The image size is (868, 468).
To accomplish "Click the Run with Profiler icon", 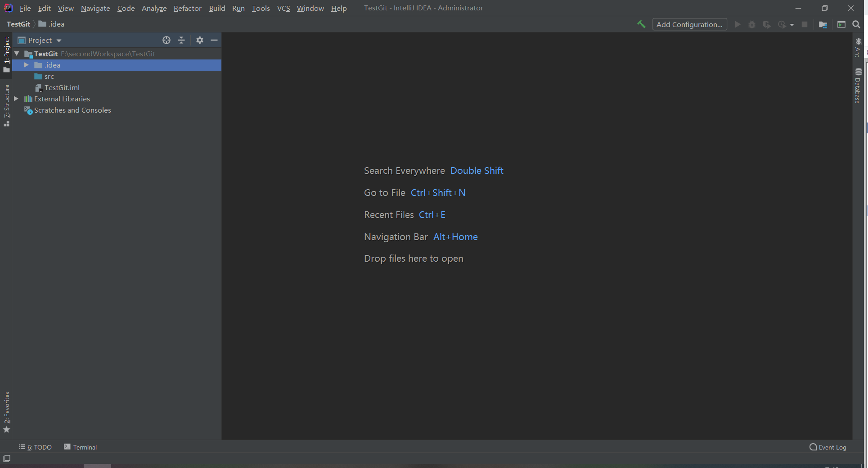I will click(x=782, y=24).
